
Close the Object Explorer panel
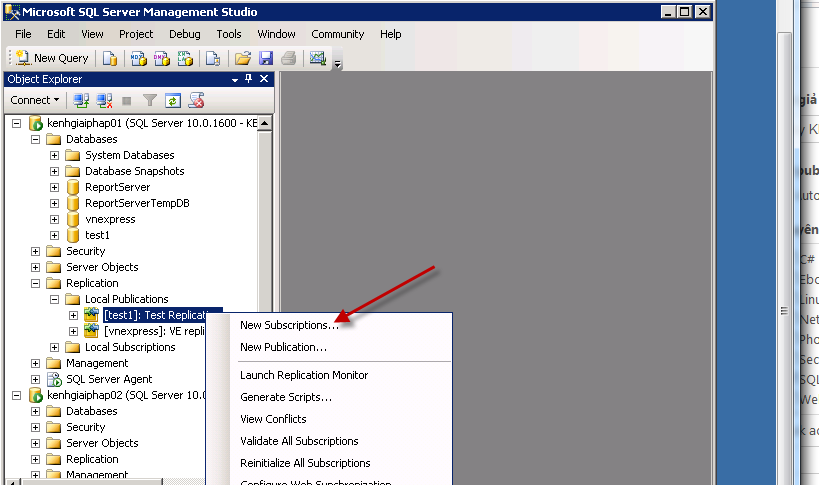[264, 79]
